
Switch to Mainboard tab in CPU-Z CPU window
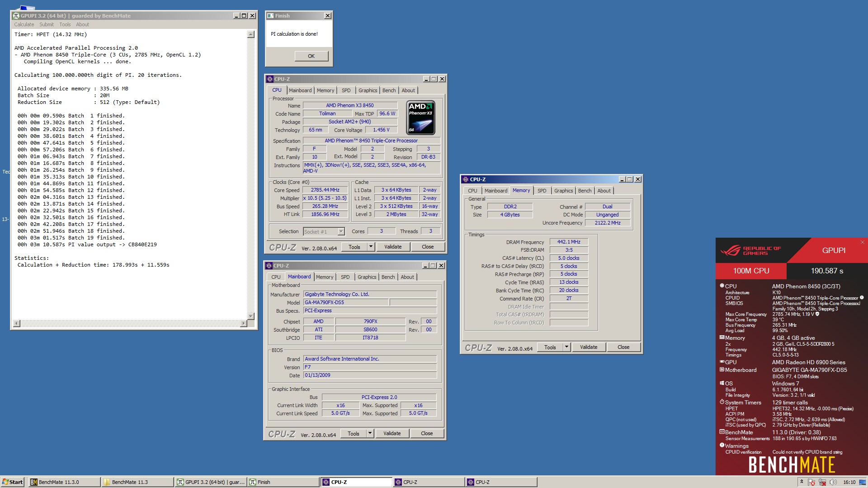click(x=300, y=90)
